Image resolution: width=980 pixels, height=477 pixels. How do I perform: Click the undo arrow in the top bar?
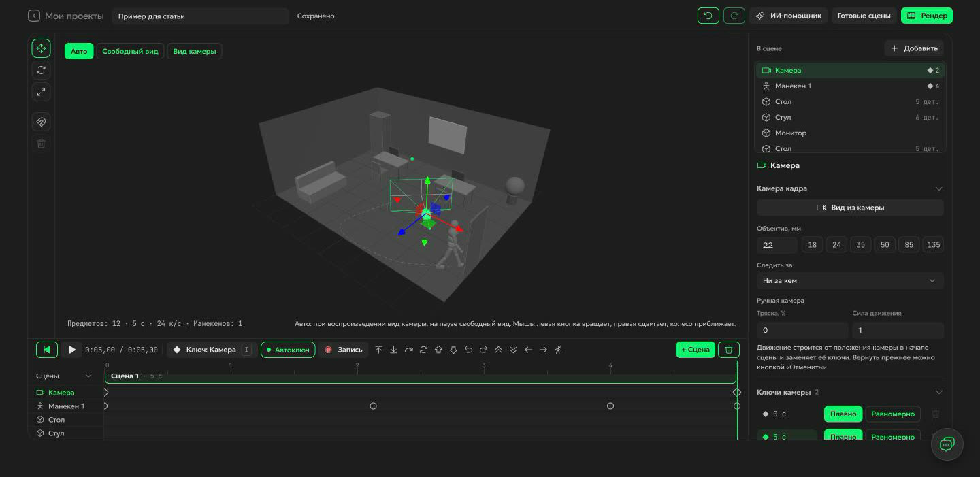click(708, 16)
